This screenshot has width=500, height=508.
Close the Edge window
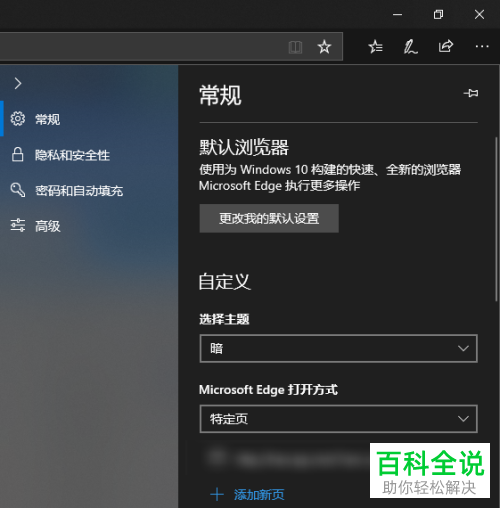tap(479, 14)
